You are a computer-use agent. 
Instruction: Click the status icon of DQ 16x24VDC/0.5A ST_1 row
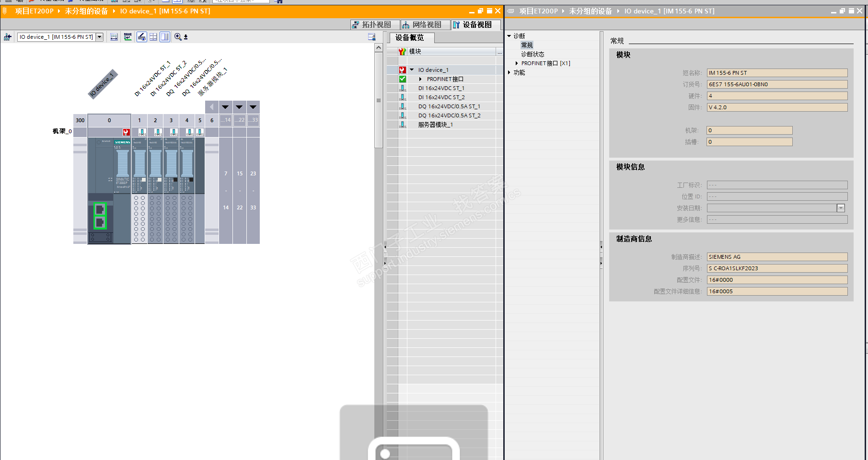click(403, 106)
